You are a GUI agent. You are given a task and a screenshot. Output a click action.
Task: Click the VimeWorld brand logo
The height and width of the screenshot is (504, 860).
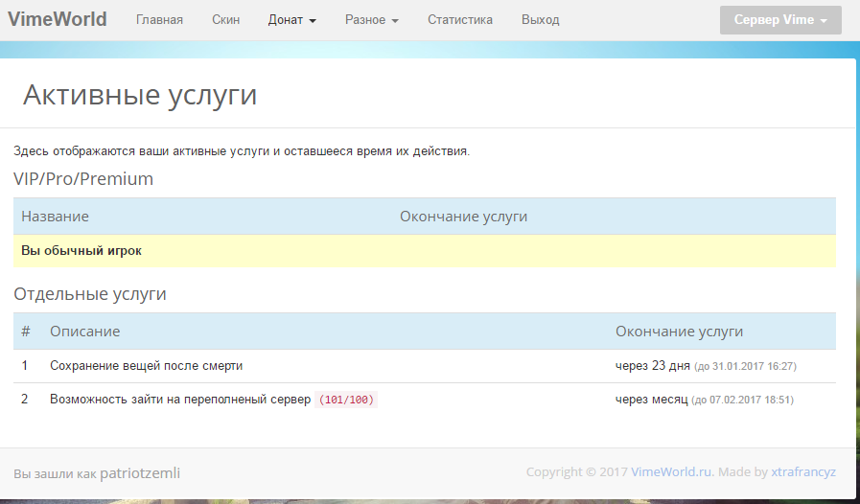pyautogui.click(x=58, y=19)
